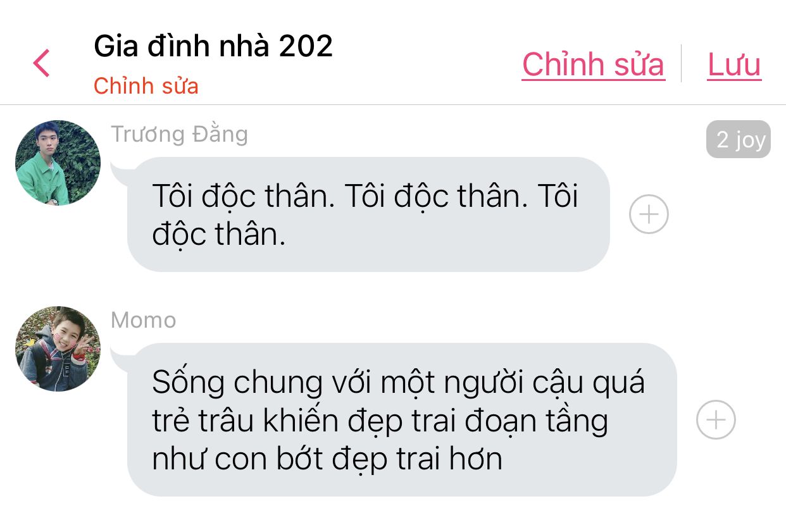This screenshot has width=786, height=532.
Task: Open Trương Đằng's profile picture
Action: pyautogui.click(x=58, y=163)
